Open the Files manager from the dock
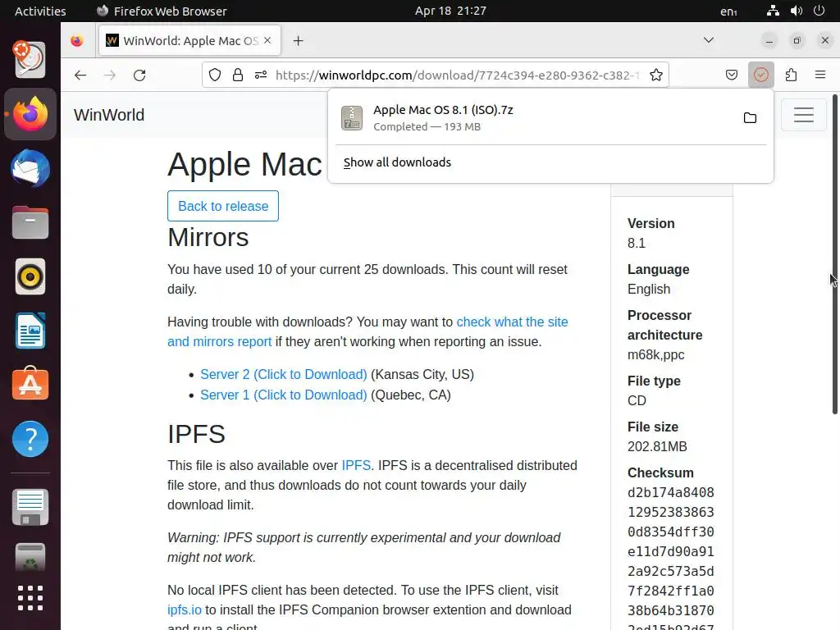This screenshot has height=630, width=840. (30, 222)
